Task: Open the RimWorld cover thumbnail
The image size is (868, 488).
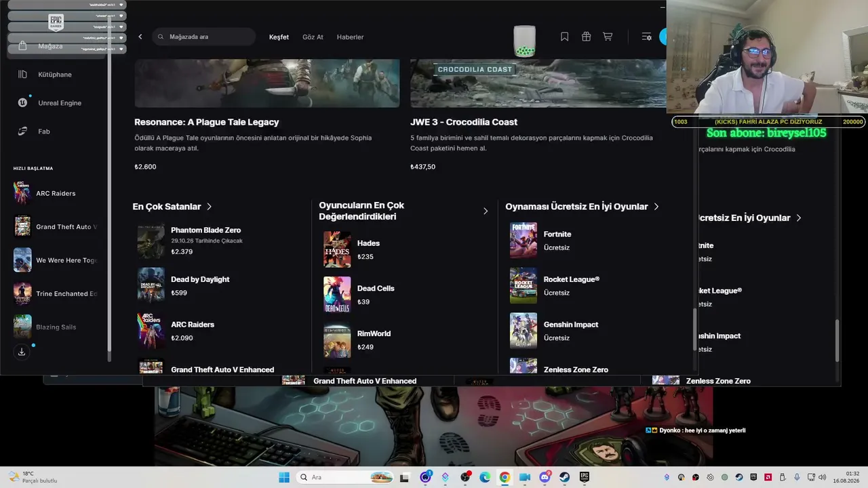Action: point(337,340)
